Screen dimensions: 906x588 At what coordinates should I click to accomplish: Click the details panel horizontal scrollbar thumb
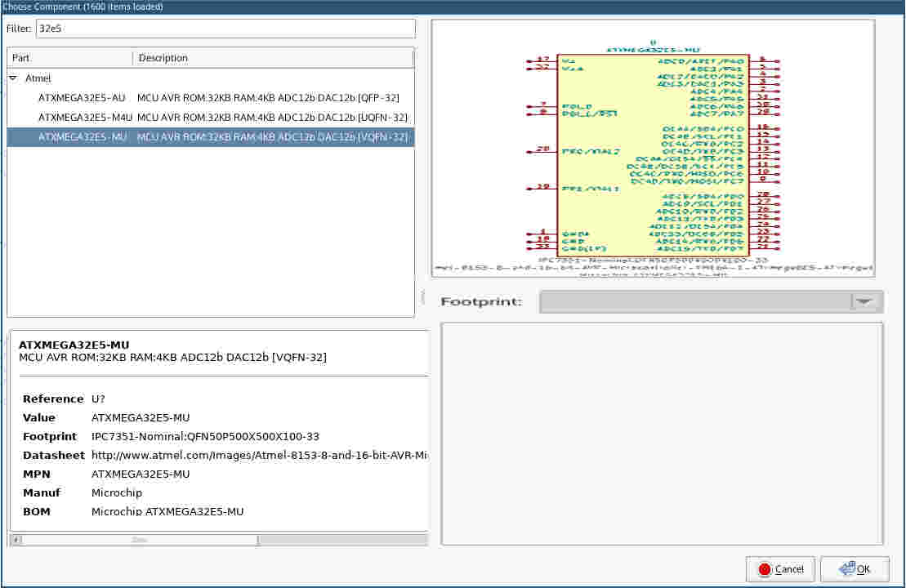point(137,540)
